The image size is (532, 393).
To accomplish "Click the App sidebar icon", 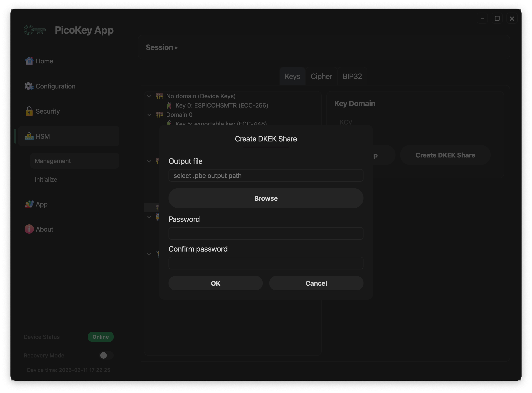I will 29,204.
